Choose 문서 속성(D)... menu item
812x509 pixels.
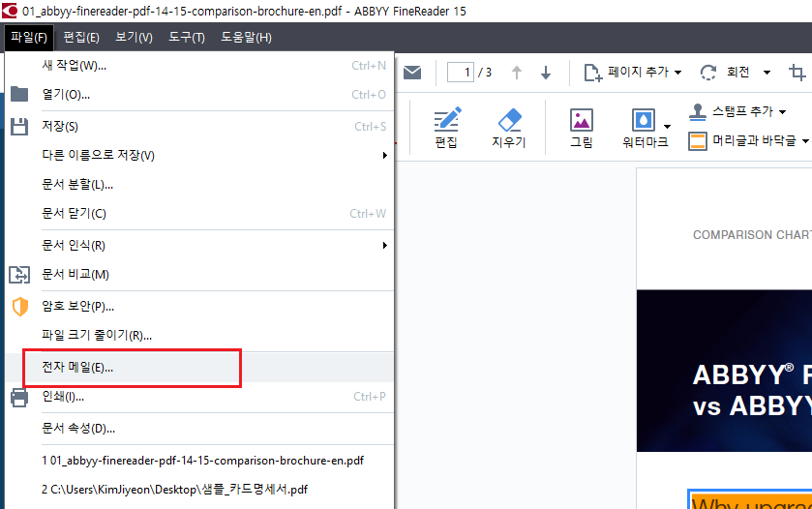[199, 429]
